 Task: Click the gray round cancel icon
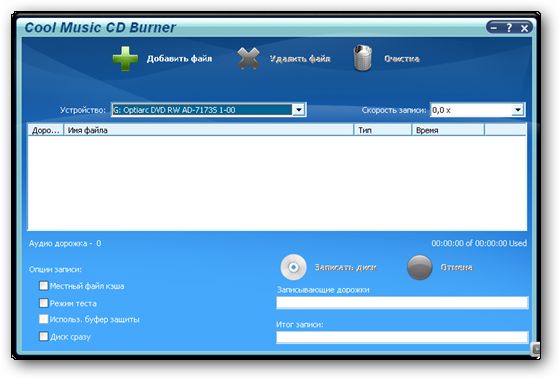[420, 267]
